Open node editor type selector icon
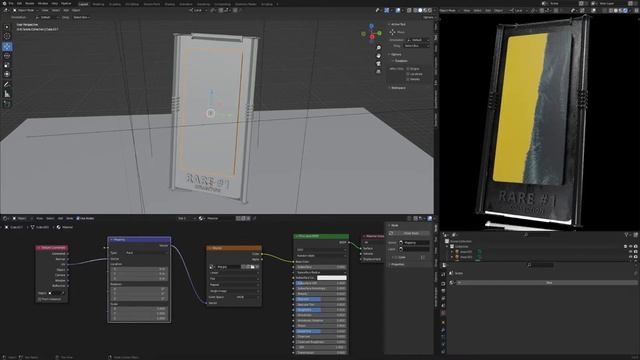The width and height of the screenshot is (640, 360). (6, 218)
